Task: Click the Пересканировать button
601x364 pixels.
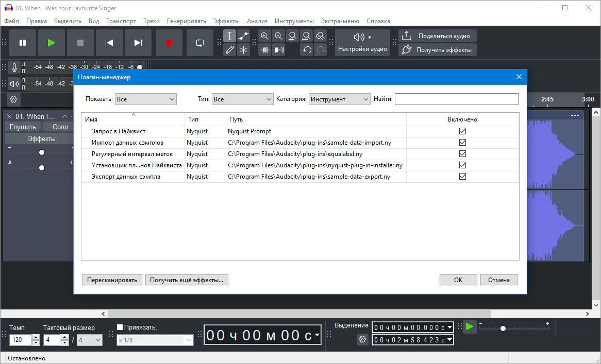Action: (x=112, y=280)
